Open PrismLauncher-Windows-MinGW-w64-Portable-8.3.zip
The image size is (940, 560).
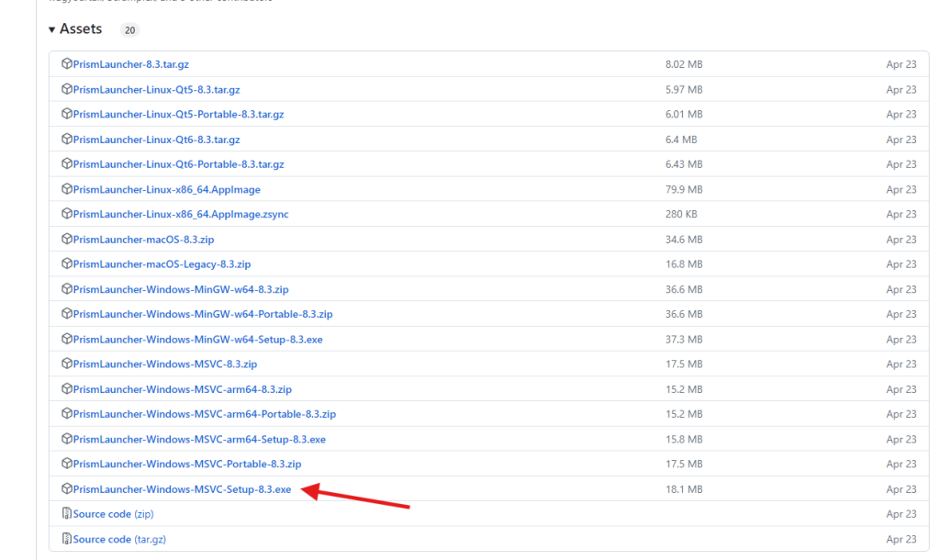click(202, 313)
